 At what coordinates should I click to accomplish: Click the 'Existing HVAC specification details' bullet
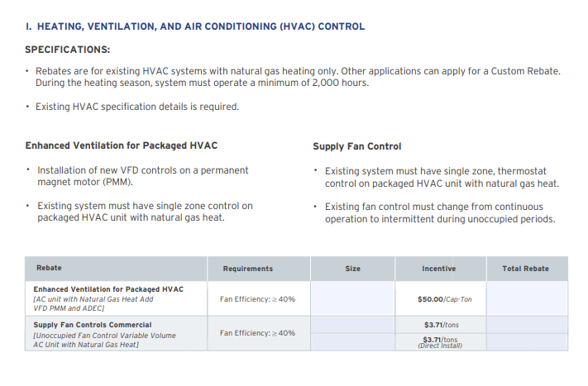[137, 107]
